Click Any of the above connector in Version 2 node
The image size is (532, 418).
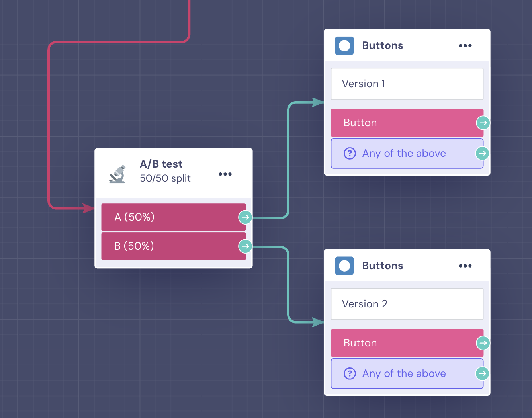pyautogui.click(x=483, y=373)
